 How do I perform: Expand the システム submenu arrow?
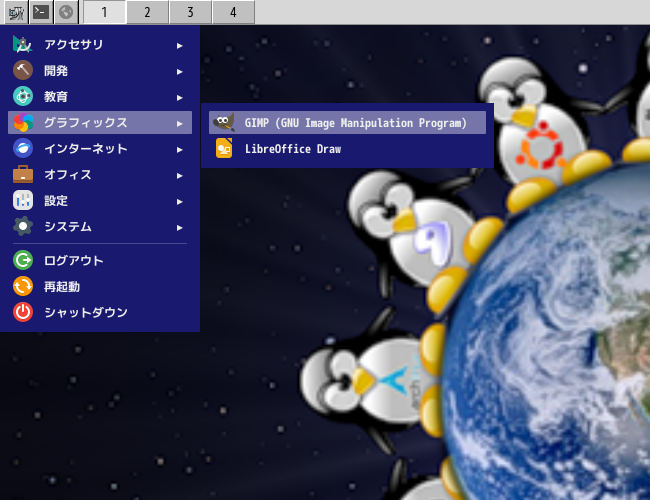[x=179, y=228]
